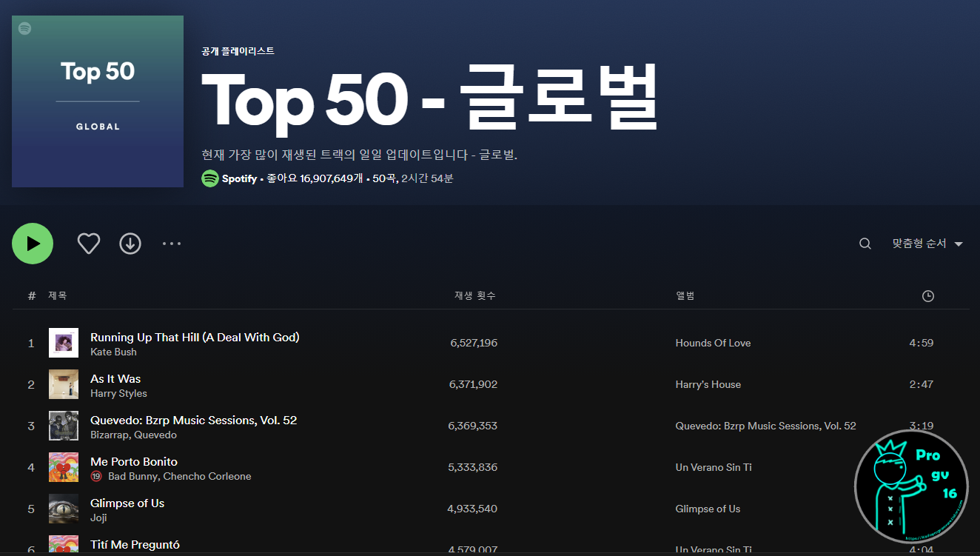980x556 pixels.
Task: Click the 공개 플레이리스트 label
Action: 238,51
